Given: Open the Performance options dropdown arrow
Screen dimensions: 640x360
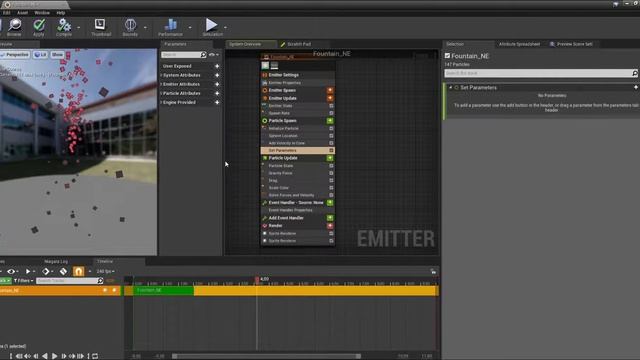Looking at the screenshot, I should 190,28.
